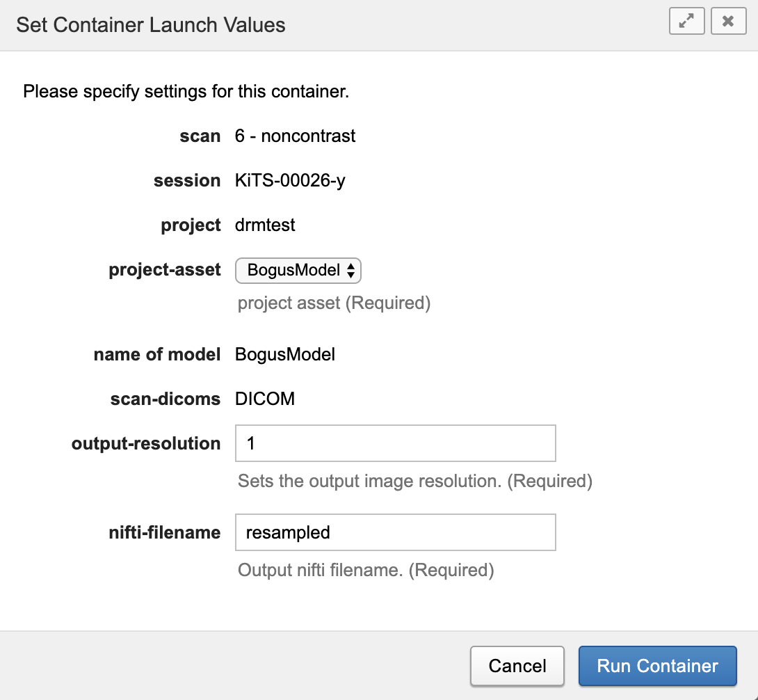Click the "Output nifti filename" hint text
Viewport: 758px width, 700px height.
click(x=366, y=571)
